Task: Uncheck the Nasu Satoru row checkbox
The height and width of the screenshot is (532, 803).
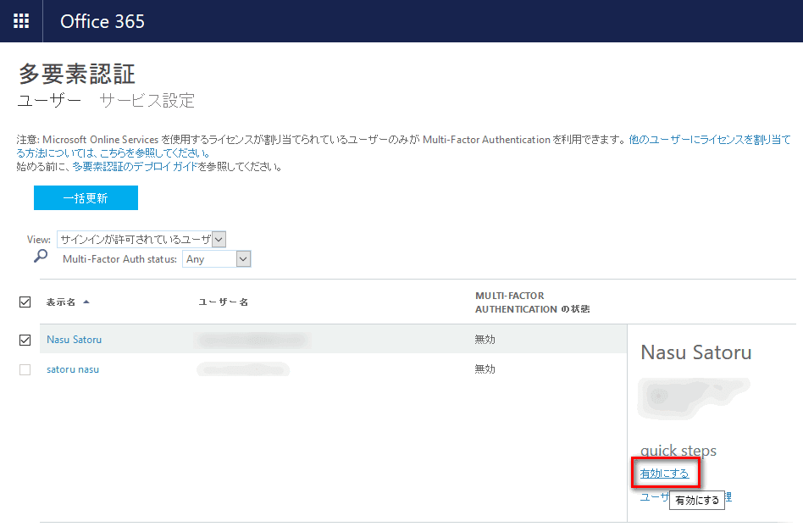Action: pos(25,340)
